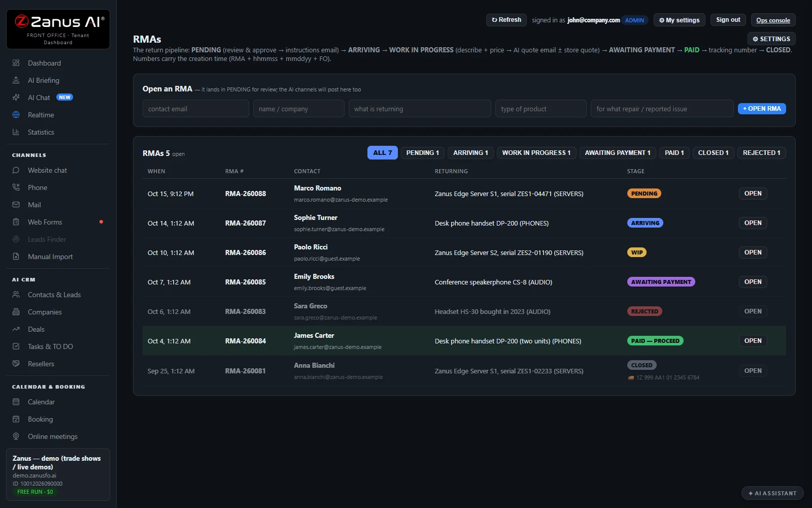Show WORK IN PROGRESS 1 tab

coord(536,153)
